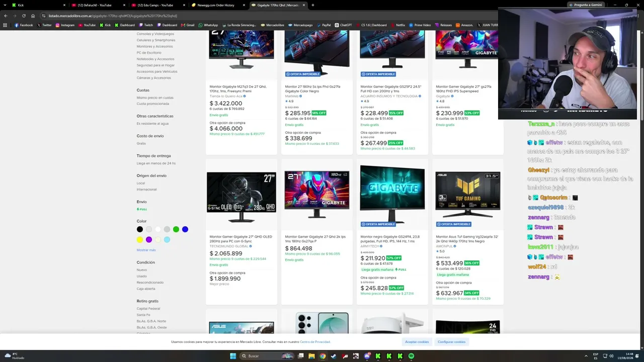Go to the browser home page

[x=33, y=16]
